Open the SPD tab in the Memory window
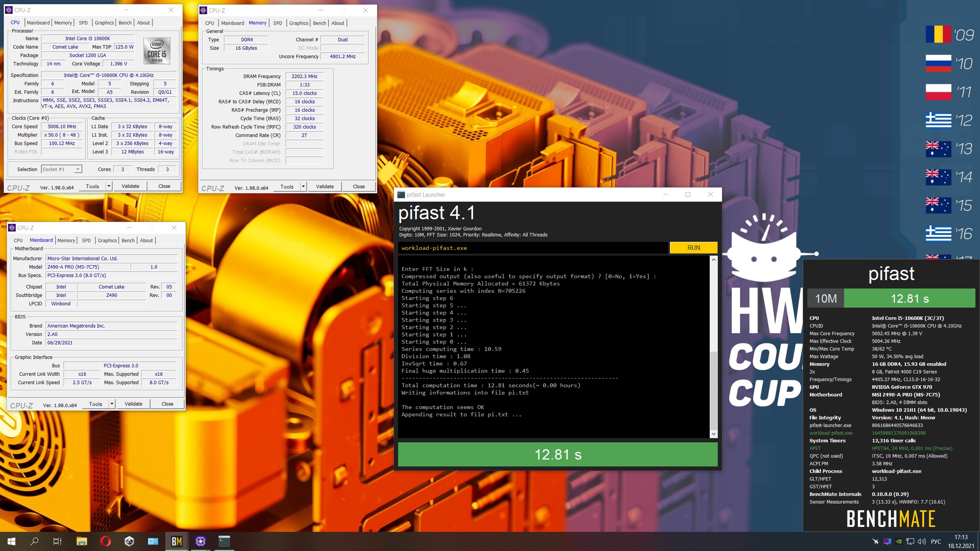This screenshot has height=551, width=980. pyautogui.click(x=278, y=23)
